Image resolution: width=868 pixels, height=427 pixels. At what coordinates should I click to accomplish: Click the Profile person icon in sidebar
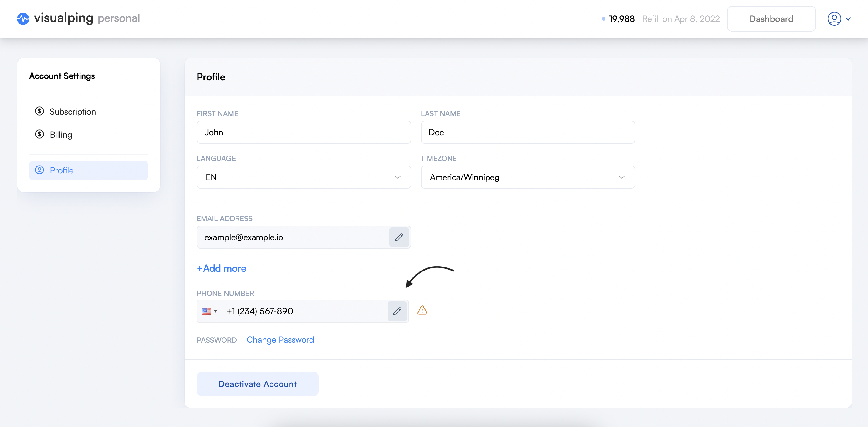39,170
